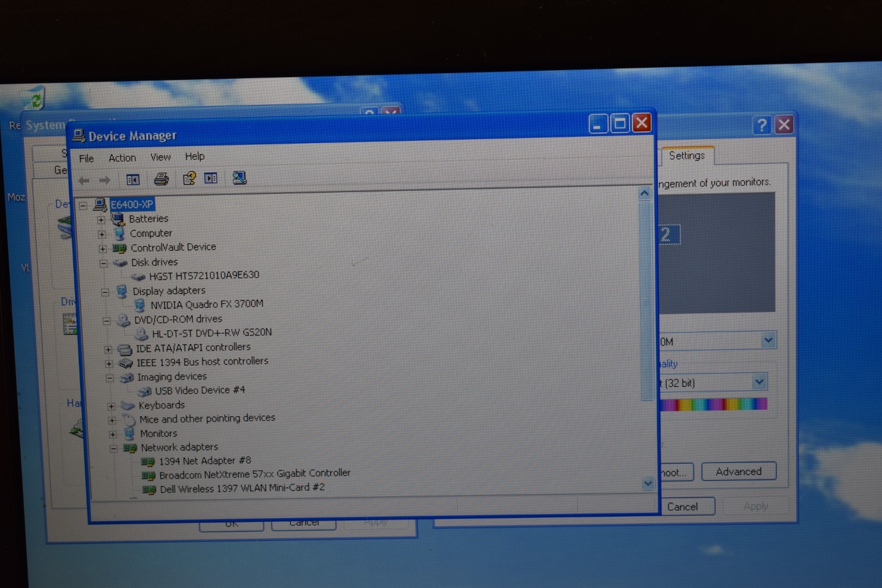This screenshot has width=882, height=588.
Task: Expand the Keyboards node
Action: (x=111, y=407)
